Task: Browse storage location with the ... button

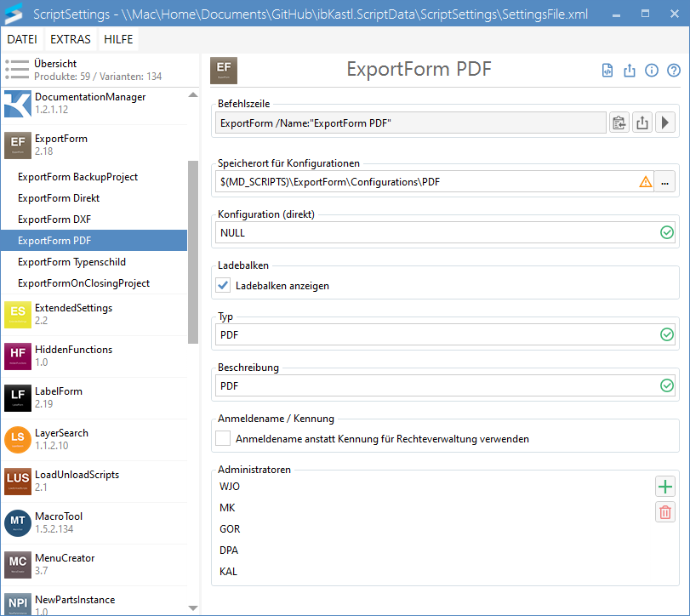Action: 665,181
